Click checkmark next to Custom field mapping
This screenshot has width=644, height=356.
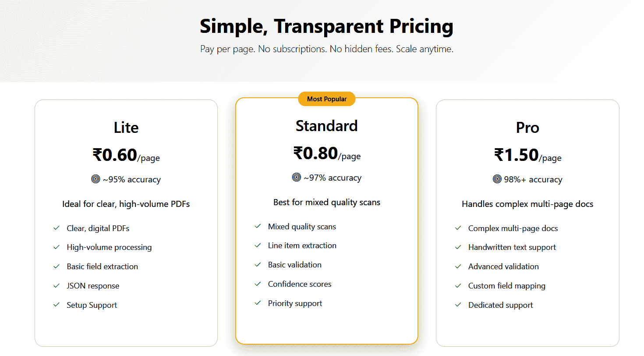pyautogui.click(x=458, y=286)
